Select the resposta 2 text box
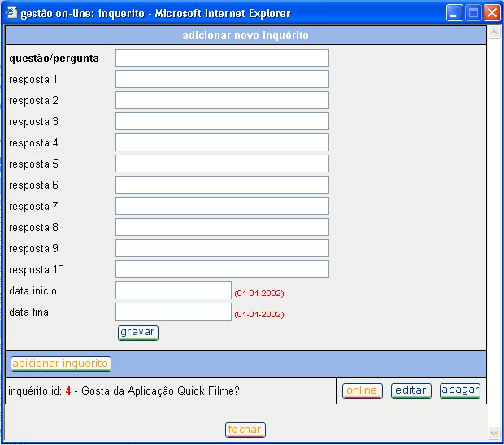 (x=222, y=100)
